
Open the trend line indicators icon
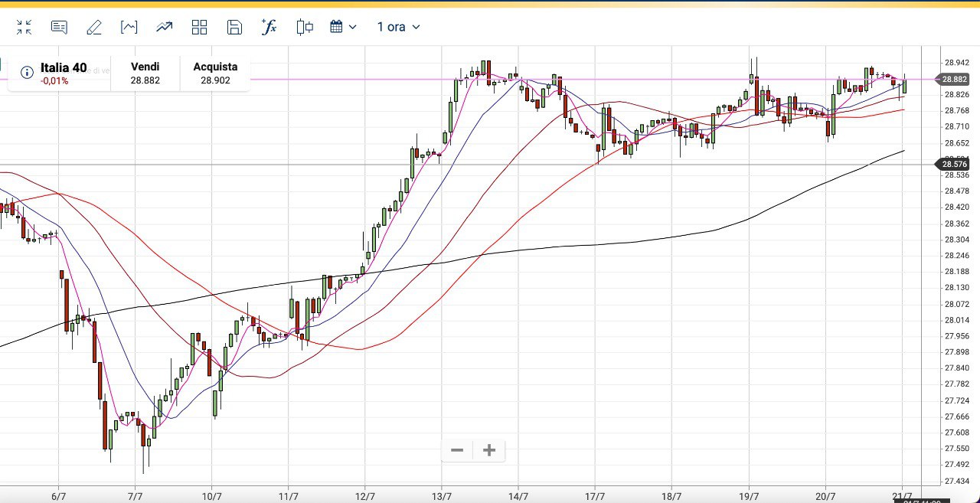[165, 28]
